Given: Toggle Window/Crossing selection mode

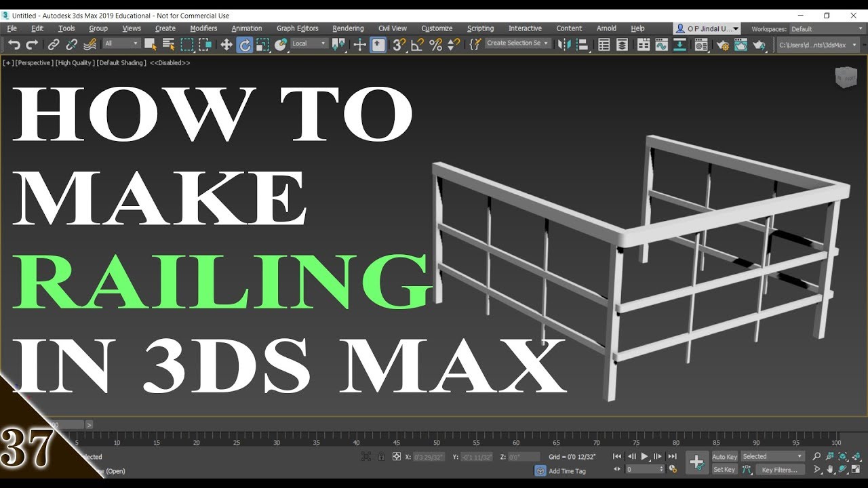Looking at the screenshot, I should point(205,45).
